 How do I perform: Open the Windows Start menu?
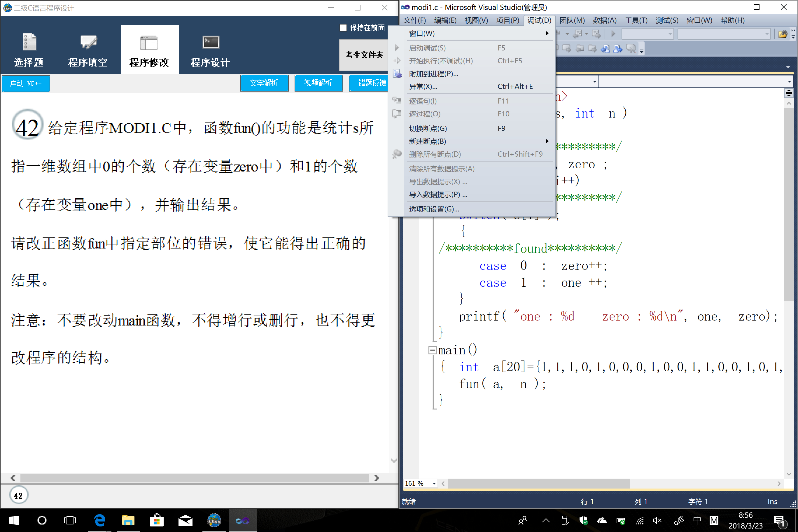click(x=14, y=520)
